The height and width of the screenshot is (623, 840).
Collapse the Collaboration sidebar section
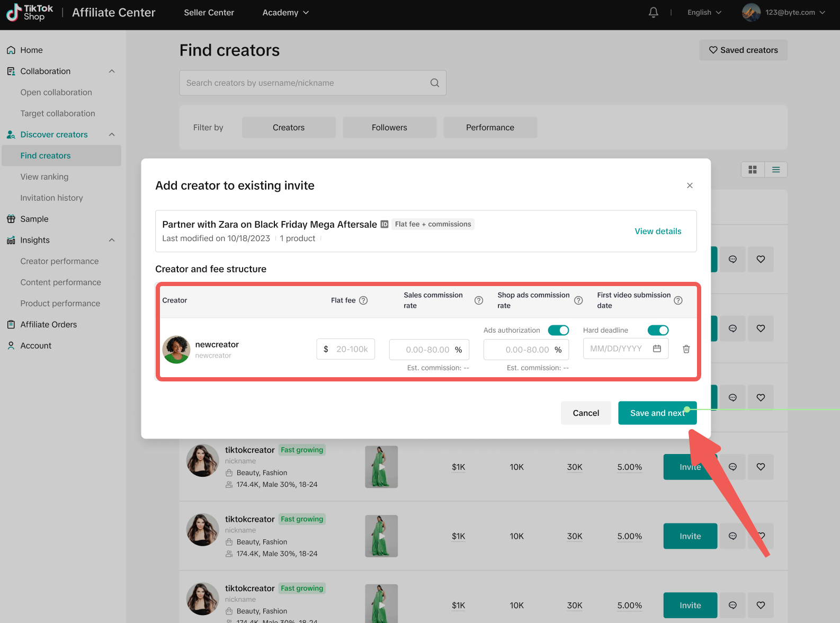[112, 71]
